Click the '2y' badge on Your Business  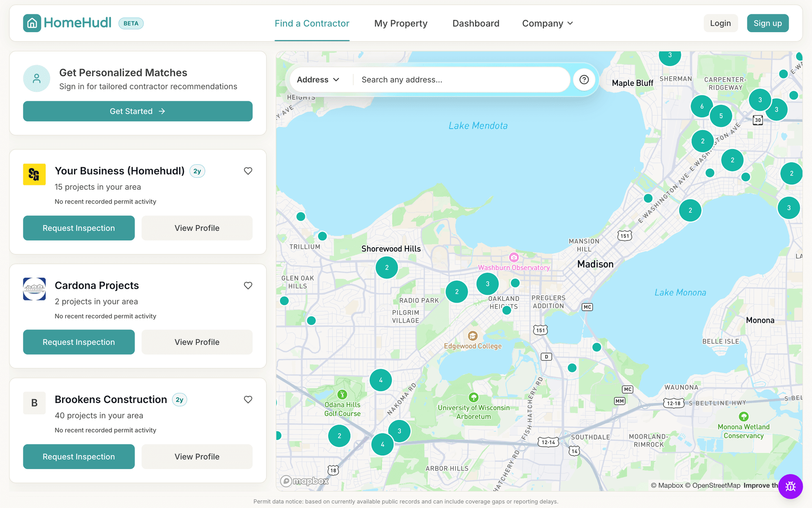197,171
